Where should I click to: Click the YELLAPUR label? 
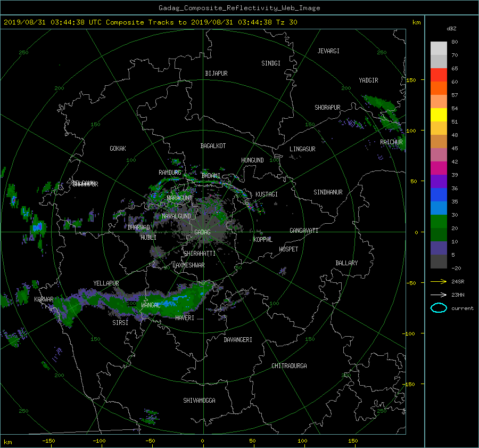coord(106,283)
